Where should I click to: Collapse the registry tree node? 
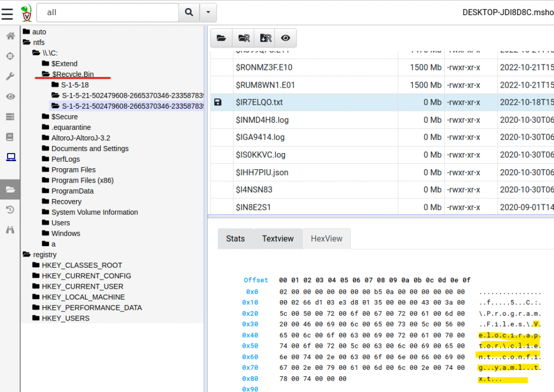click(39, 254)
